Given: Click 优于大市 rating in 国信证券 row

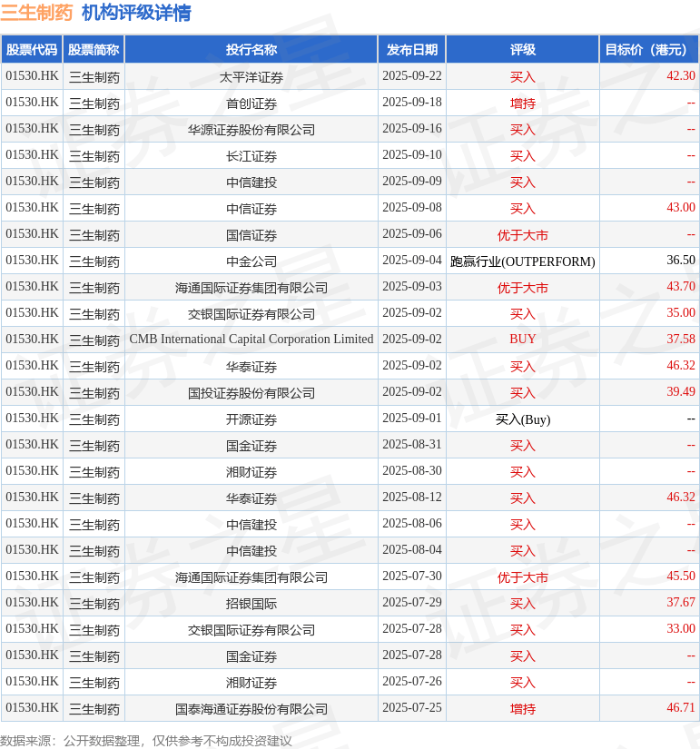Looking at the screenshot, I should (523, 234).
